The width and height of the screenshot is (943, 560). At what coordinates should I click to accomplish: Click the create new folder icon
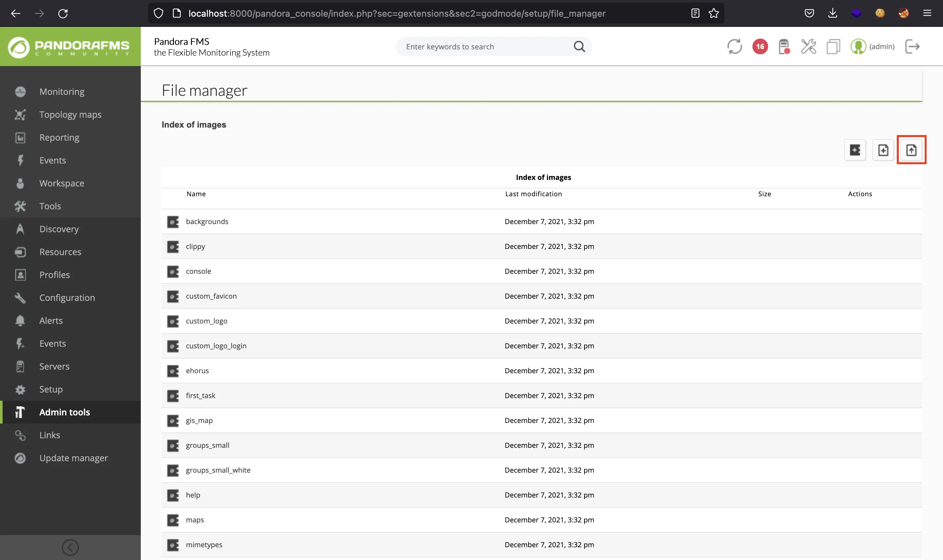tap(854, 149)
